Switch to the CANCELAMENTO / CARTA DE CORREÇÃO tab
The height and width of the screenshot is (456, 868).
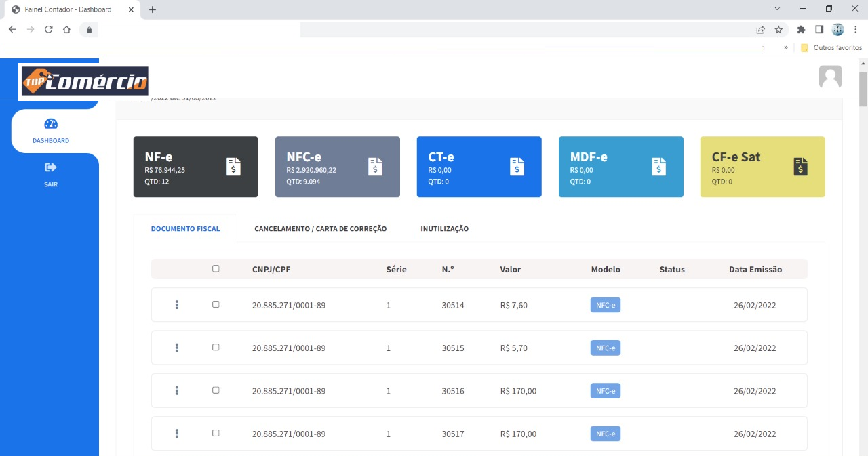319,228
